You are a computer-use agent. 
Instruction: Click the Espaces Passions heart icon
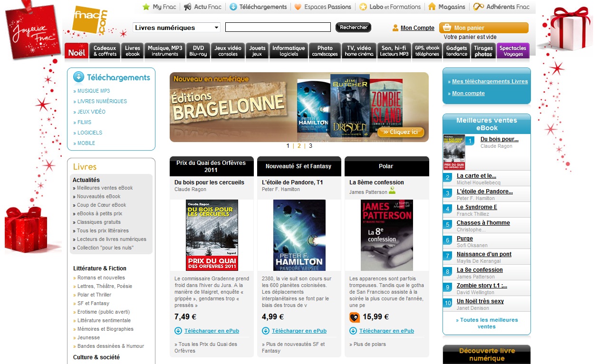298,7
